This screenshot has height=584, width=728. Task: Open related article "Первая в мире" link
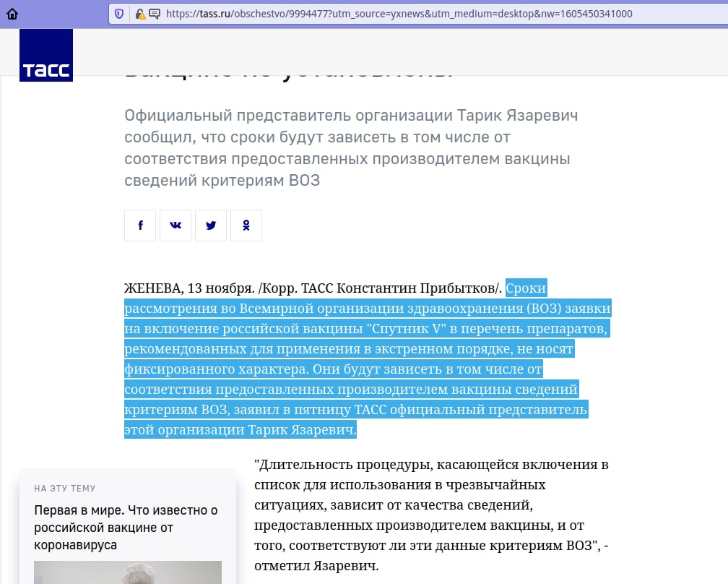click(x=126, y=528)
